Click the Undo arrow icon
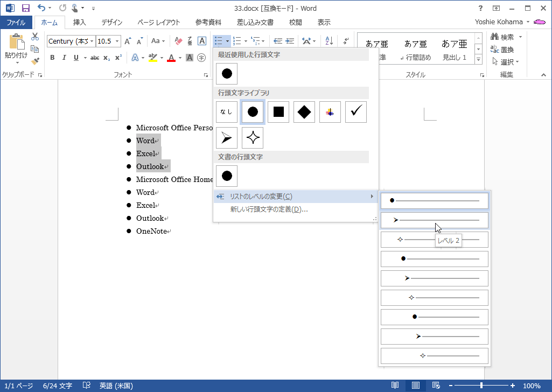 pyautogui.click(x=41, y=8)
